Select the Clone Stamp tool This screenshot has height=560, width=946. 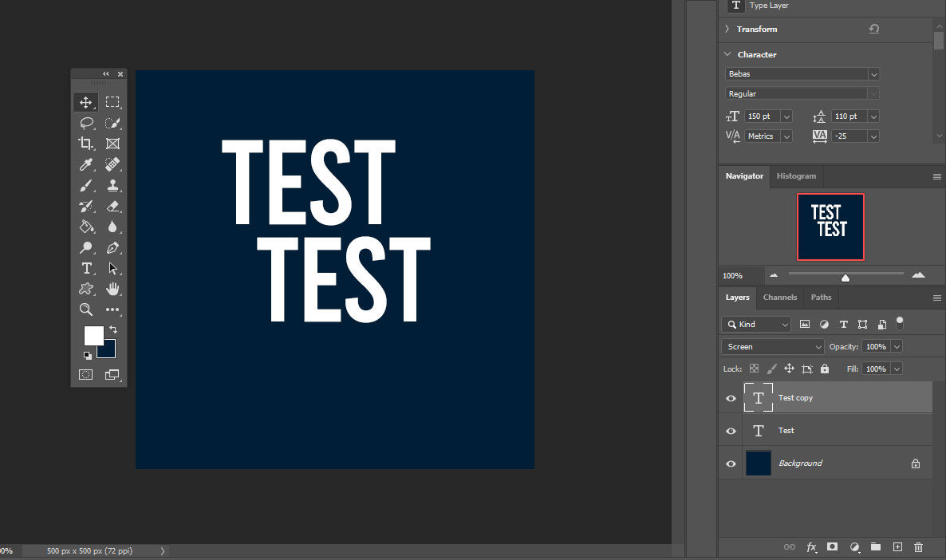coord(112,185)
